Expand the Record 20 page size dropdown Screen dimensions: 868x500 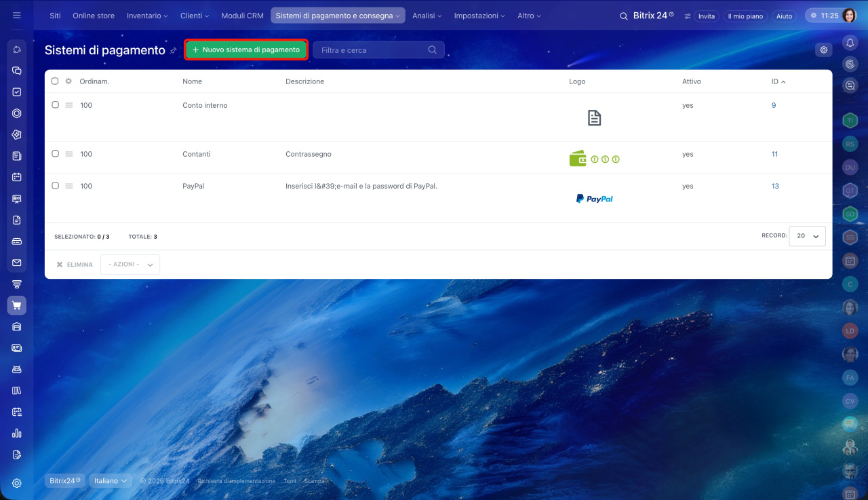807,236
